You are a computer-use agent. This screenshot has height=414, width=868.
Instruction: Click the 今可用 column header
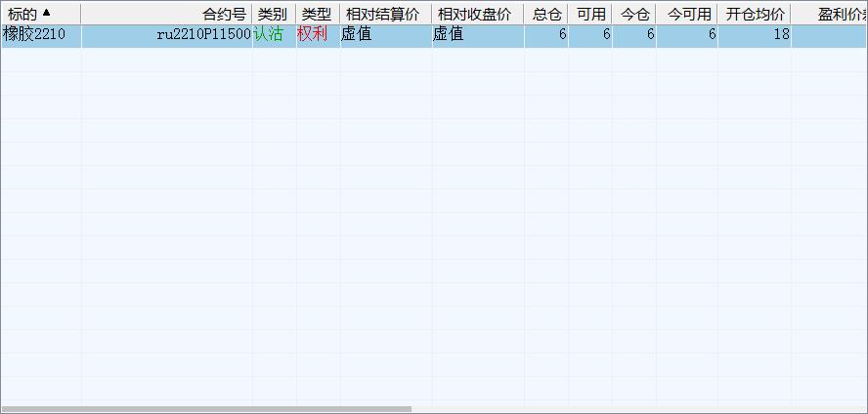(686, 14)
